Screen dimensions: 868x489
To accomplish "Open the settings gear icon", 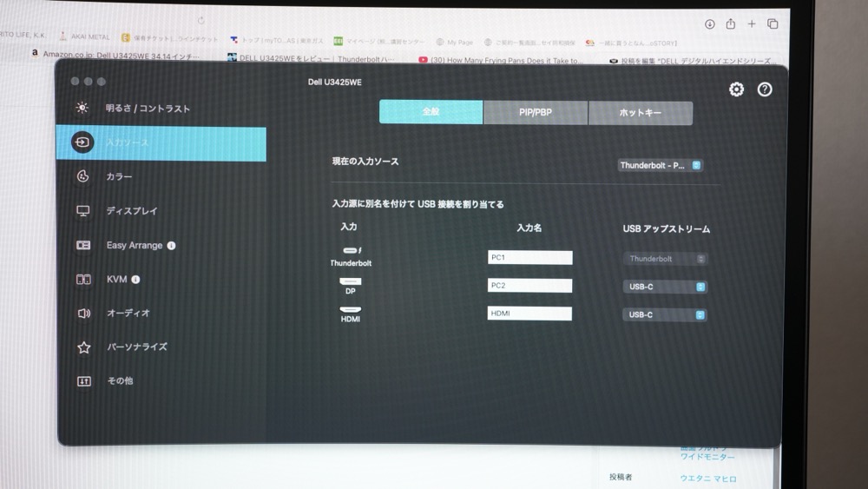I will click(736, 89).
